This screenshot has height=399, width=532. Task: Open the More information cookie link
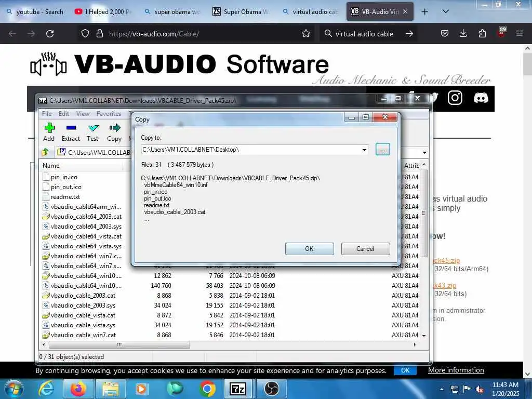coord(456,370)
